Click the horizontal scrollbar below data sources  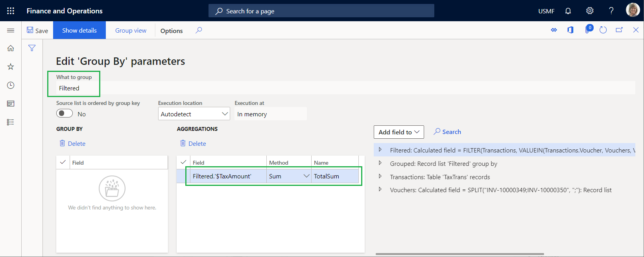pyautogui.click(x=459, y=254)
